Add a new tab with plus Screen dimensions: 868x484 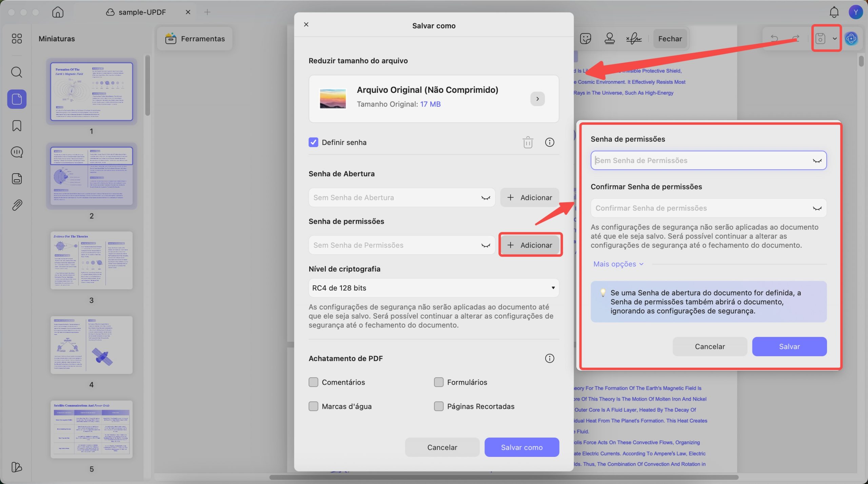click(x=207, y=12)
